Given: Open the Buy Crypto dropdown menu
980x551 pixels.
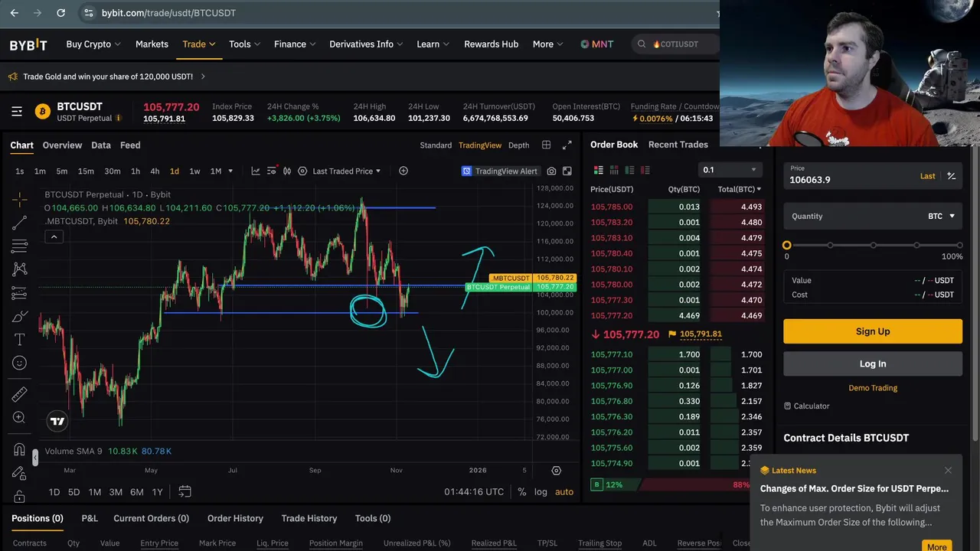Looking at the screenshot, I should [x=93, y=44].
